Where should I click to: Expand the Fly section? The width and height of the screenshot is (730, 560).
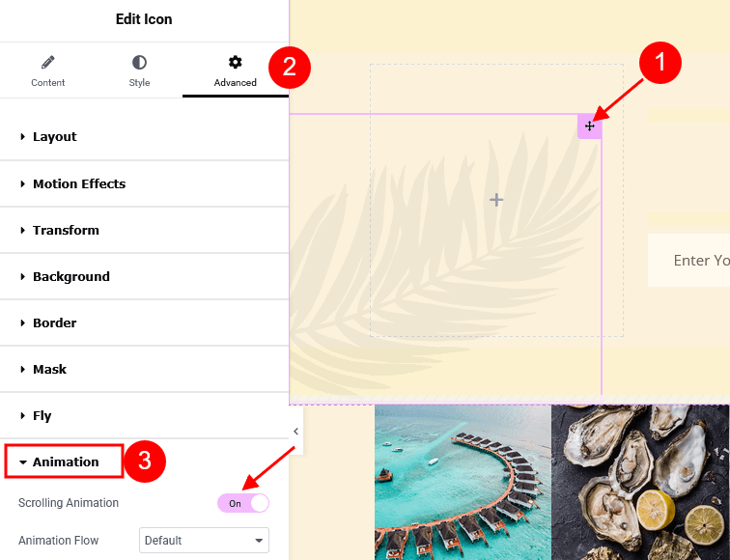(144, 416)
